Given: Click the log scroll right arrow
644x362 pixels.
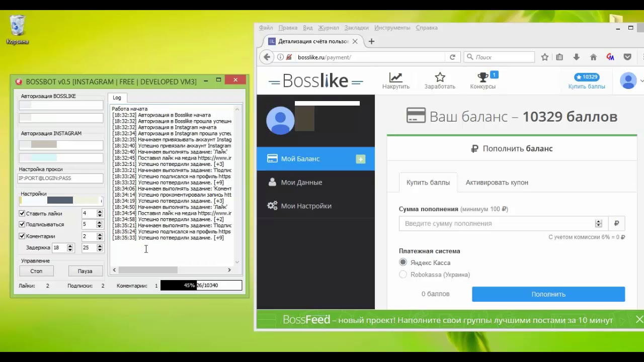Looking at the screenshot, I should pyautogui.click(x=229, y=270).
